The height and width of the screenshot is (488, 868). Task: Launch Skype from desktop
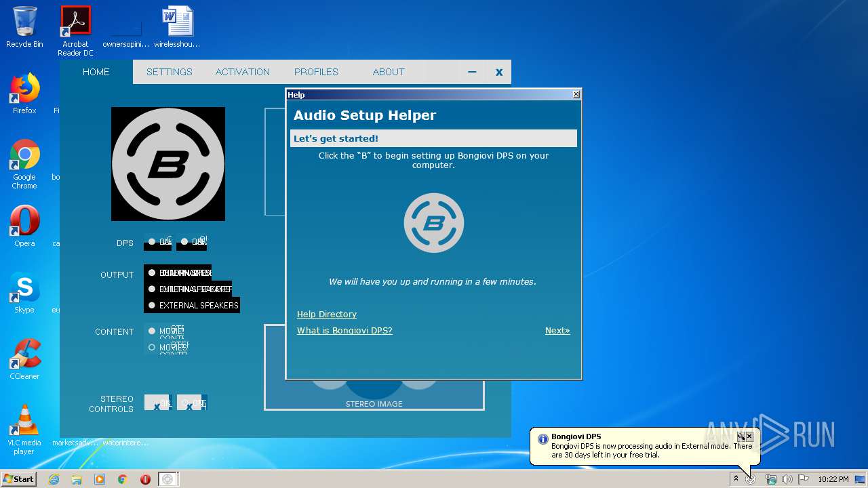click(x=24, y=292)
